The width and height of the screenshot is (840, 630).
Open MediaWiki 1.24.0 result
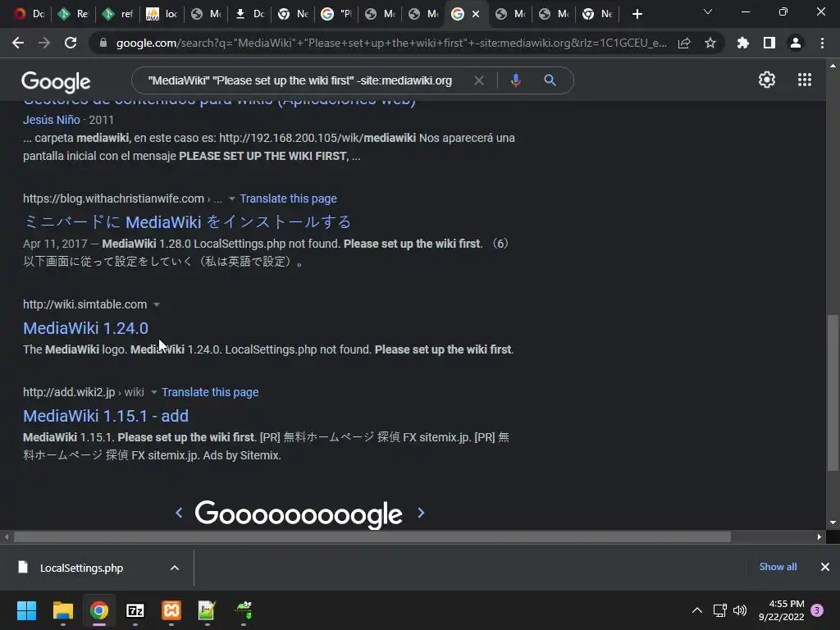click(x=85, y=328)
